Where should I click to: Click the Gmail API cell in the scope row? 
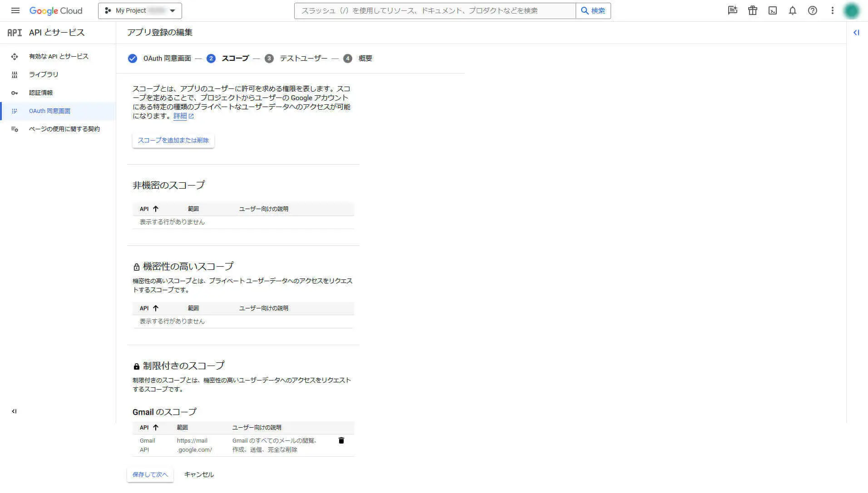(x=148, y=445)
